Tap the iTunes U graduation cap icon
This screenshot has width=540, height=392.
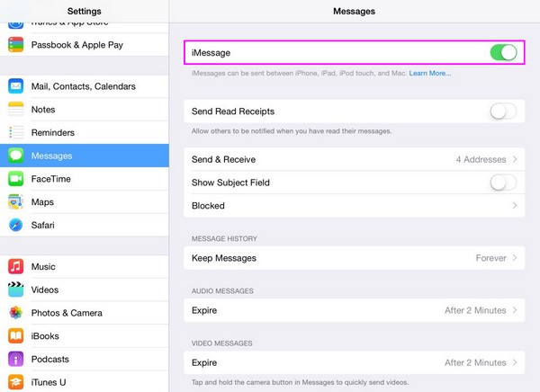tap(16, 382)
